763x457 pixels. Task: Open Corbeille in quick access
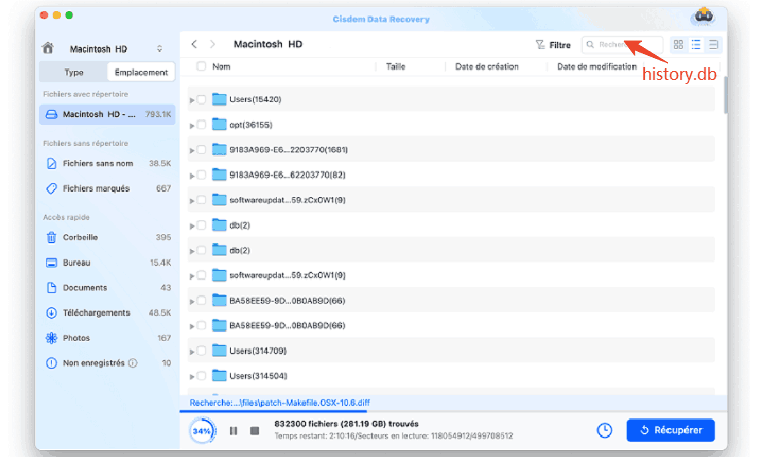point(107,238)
